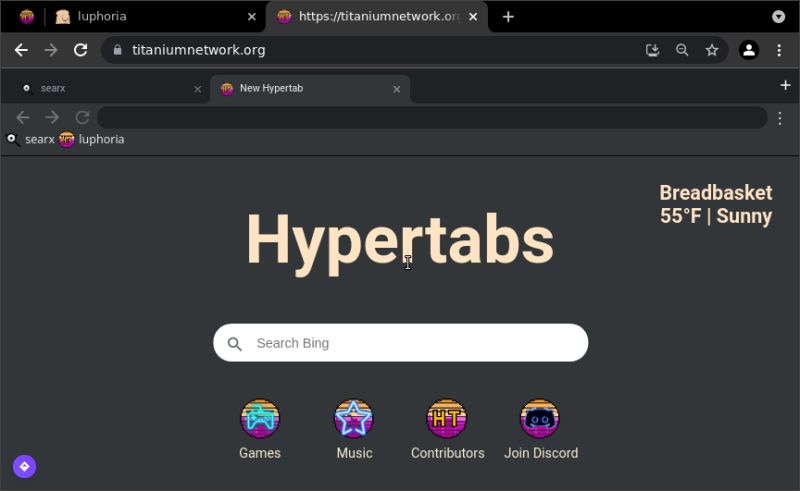Switch to the luphoria browser tab
The height and width of the screenshot is (491, 800).
[153, 17]
